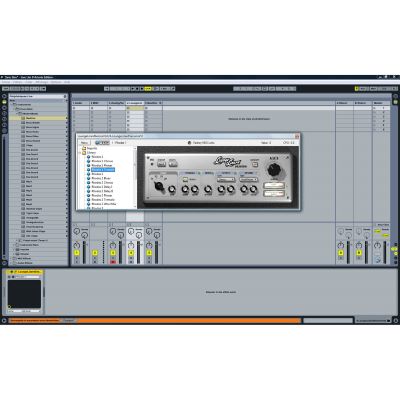The image size is (400, 400).
Task: Open the File menu in the menu bar
Action: point(6,82)
